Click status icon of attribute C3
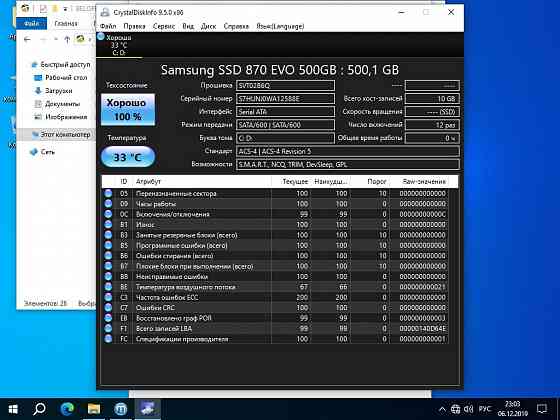The width and height of the screenshot is (560, 420). (x=108, y=297)
